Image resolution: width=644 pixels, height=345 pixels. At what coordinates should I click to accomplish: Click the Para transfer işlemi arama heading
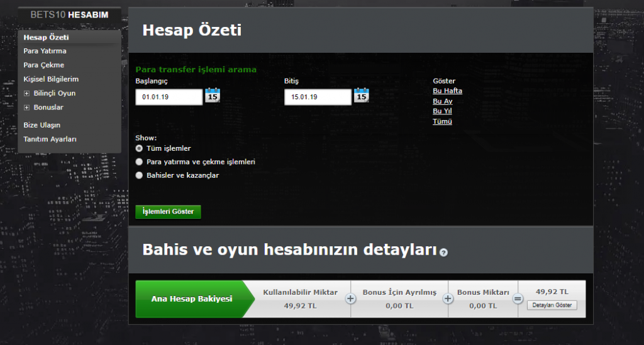point(196,69)
